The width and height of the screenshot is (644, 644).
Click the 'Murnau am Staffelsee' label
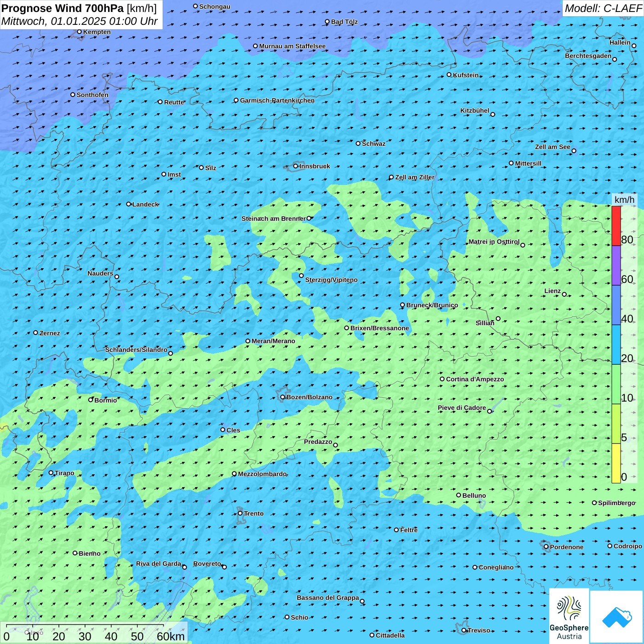coord(293,46)
